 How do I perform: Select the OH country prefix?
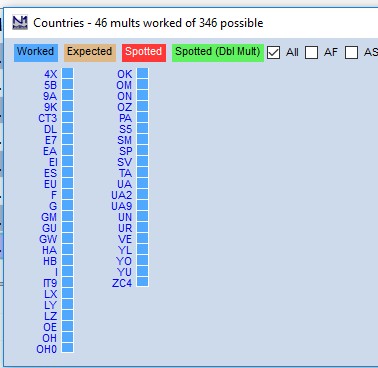tap(49, 338)
